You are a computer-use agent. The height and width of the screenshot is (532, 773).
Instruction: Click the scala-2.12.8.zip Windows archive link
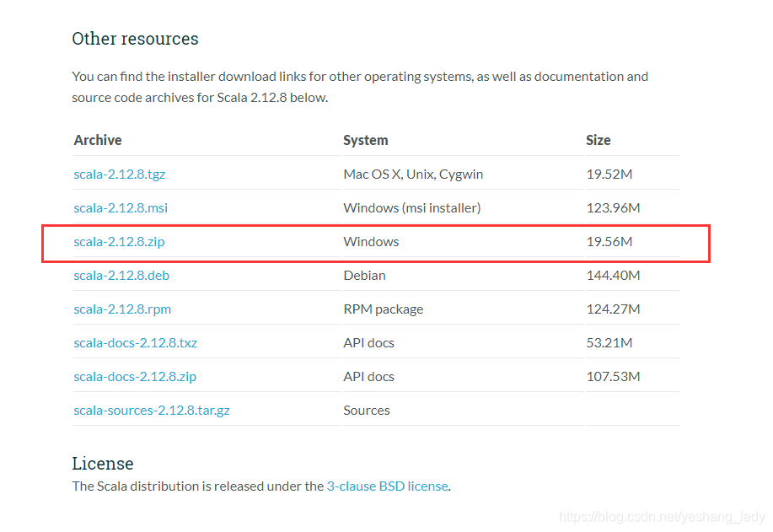pos(119,242)
